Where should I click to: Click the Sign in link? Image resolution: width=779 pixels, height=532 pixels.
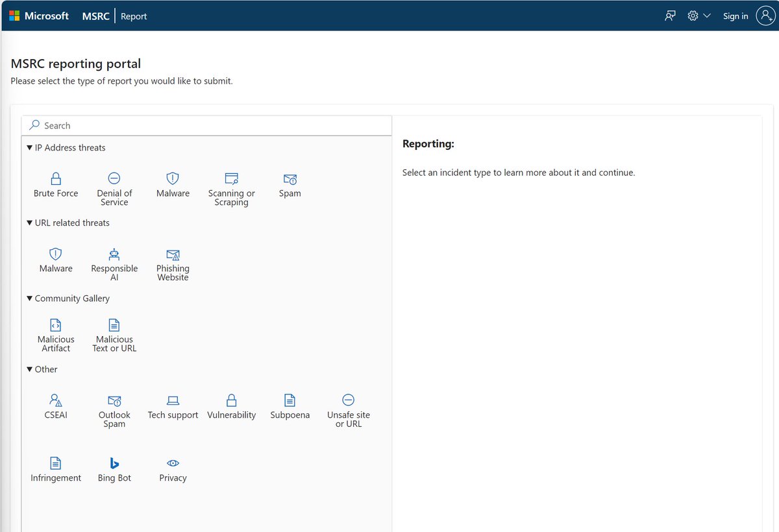736,16
